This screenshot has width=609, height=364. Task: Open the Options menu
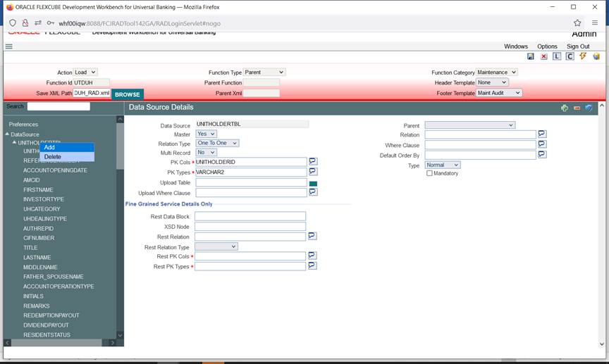click(547, 46)
